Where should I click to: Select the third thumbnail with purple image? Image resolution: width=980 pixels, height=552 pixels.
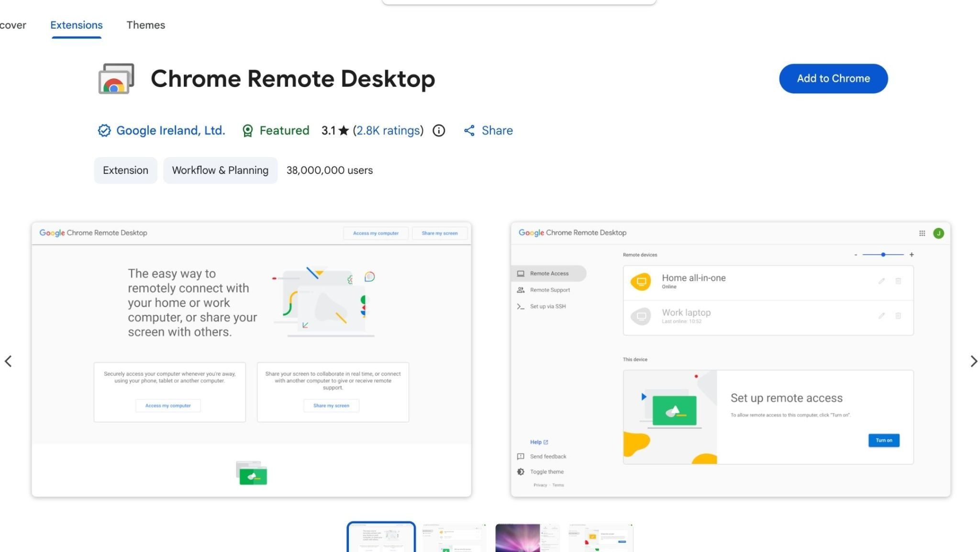[527, 538]
